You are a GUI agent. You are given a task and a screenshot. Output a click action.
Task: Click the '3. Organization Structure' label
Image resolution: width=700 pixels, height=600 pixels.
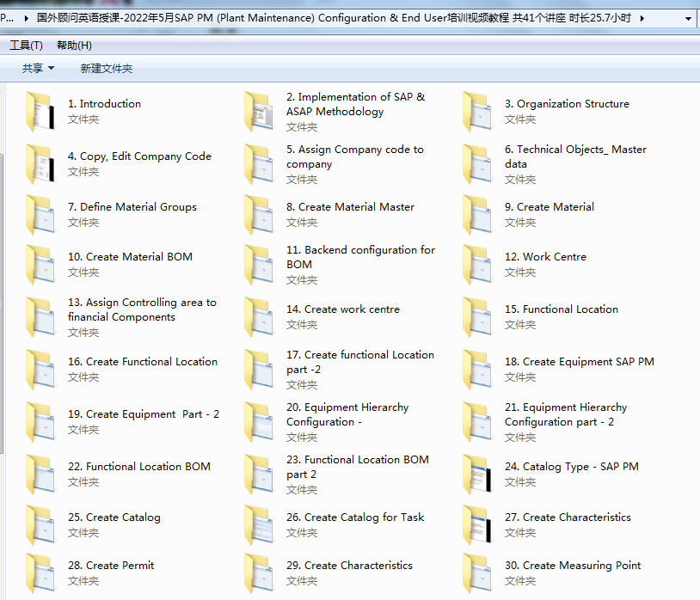(567, 103)
